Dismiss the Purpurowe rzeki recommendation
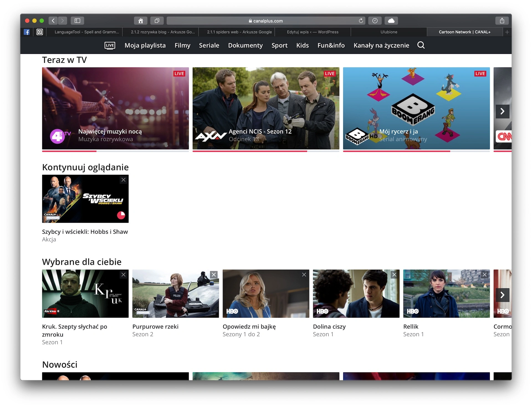 coord(214,275)
